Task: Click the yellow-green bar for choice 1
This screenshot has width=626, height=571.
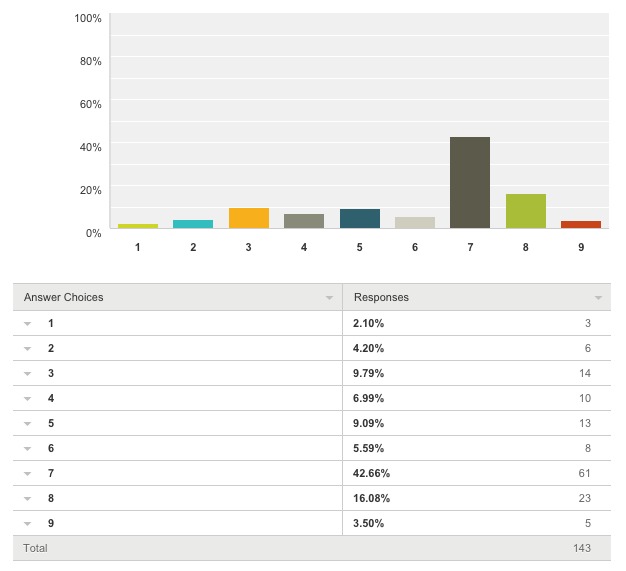Action: point(138,226)
